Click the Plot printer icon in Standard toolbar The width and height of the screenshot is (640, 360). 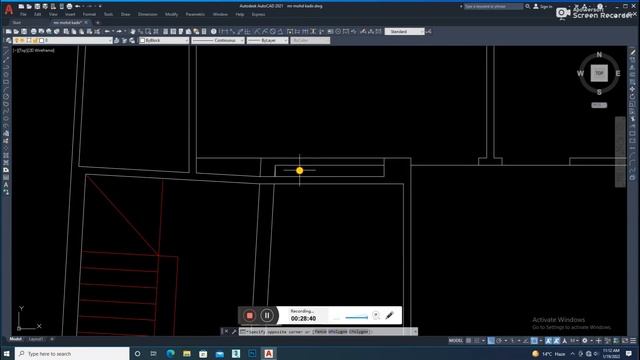click(x=33, y=31)
